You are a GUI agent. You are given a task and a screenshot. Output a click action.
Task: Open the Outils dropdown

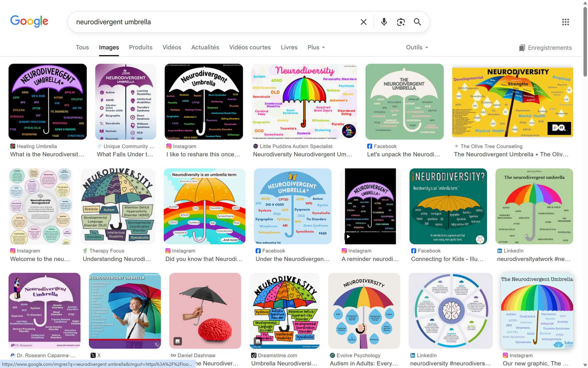click(x=417, y=47)
